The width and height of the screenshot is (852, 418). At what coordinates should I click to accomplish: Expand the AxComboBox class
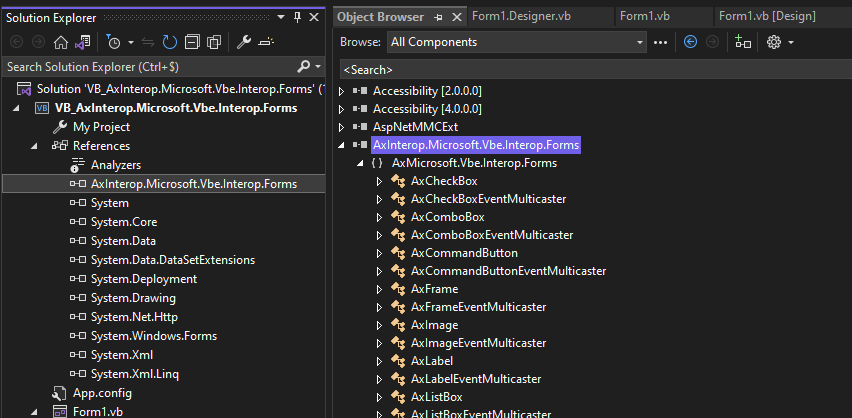[x=379, y=217]
